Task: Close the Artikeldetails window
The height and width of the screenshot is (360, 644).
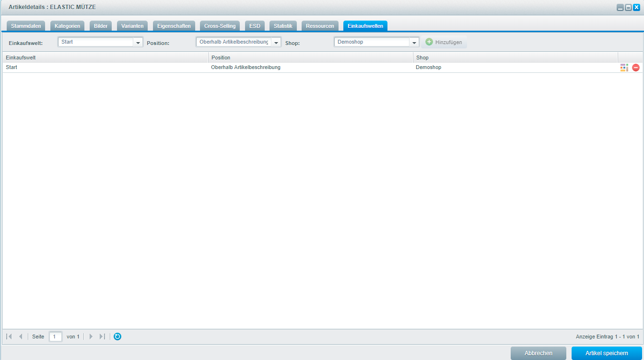Action: (x=636, y=7)
